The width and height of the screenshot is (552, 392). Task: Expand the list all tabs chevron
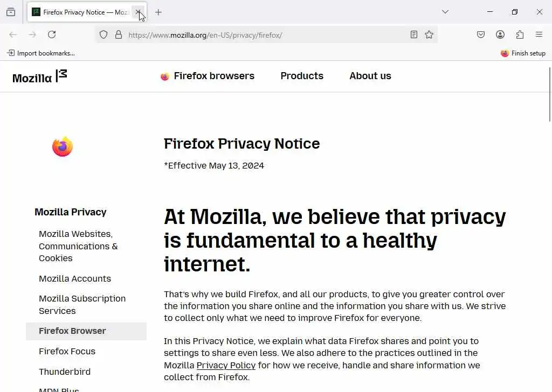(445, 12)
